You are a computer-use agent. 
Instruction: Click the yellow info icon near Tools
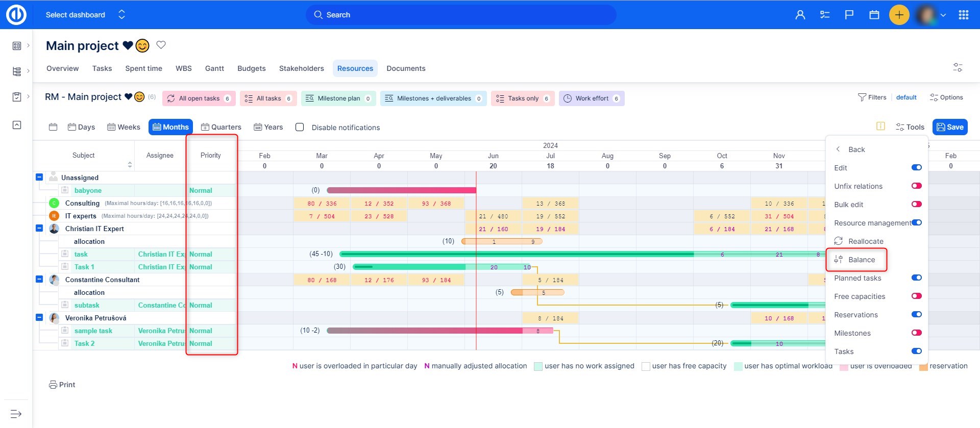click(880, 127)
